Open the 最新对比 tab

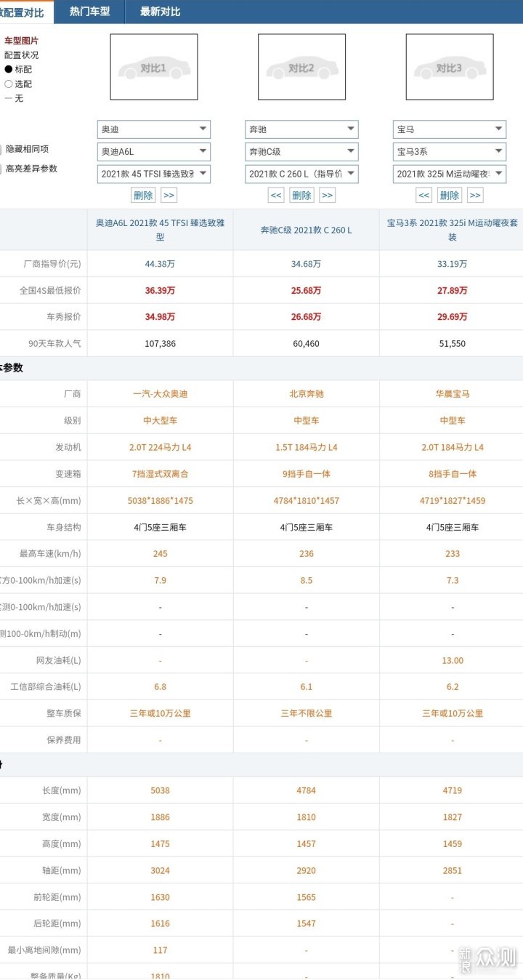160,12
